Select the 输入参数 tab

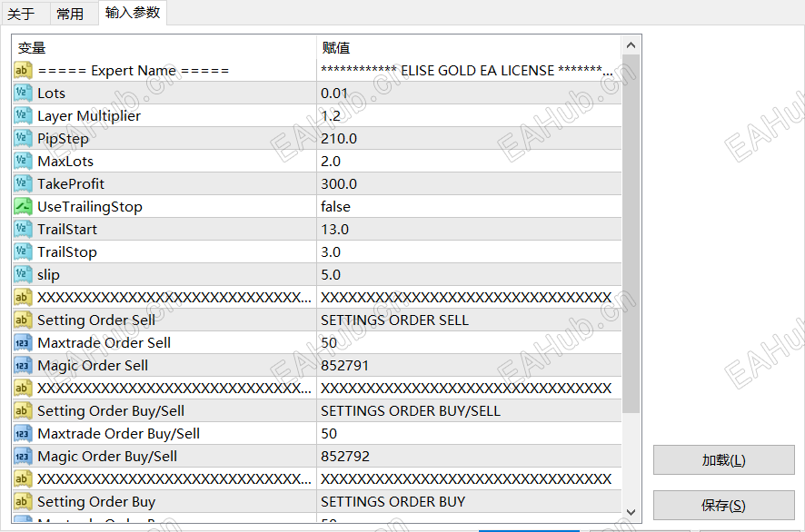133,13
